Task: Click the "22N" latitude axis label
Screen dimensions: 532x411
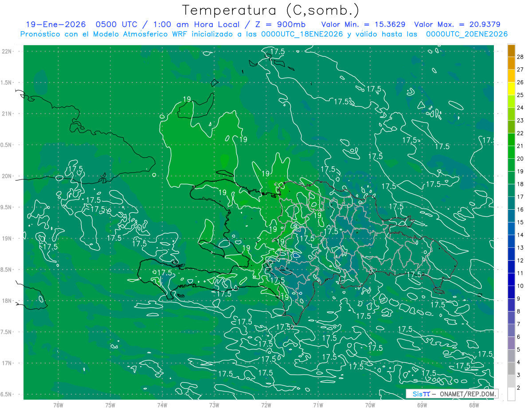Action: coord(7,51)
